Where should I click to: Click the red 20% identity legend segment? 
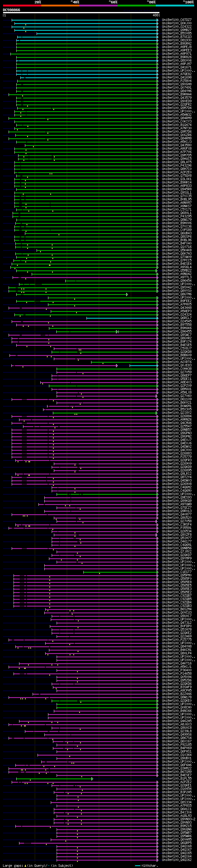click(22, 6)
